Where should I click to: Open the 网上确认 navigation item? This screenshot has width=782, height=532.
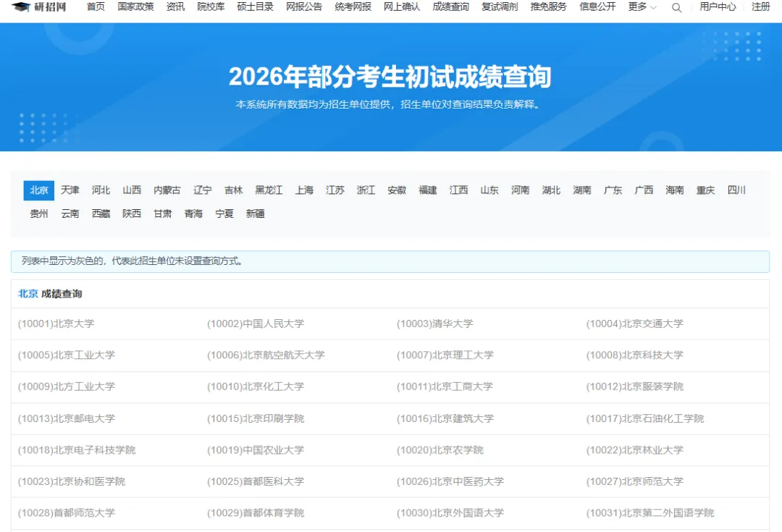coord(402,7)
